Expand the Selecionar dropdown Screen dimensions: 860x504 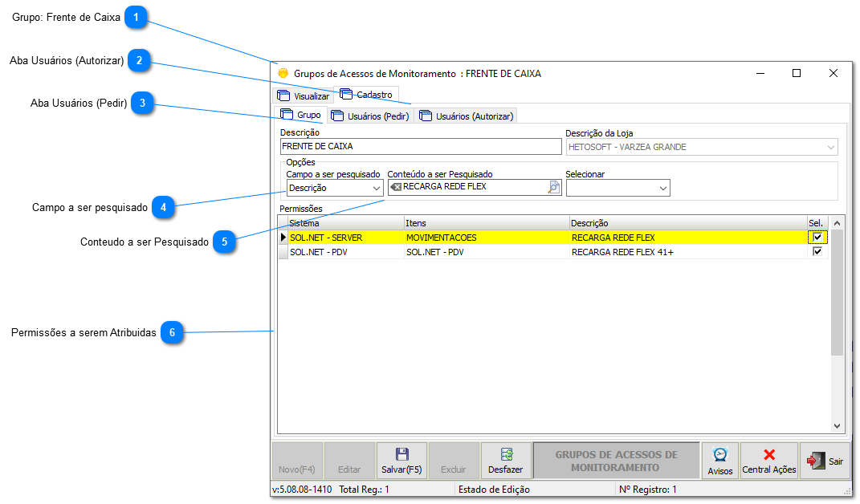pos(663,188)
